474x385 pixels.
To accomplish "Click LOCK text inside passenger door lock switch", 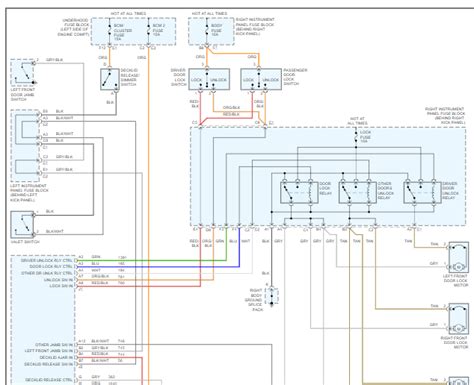I will [248, 80].
